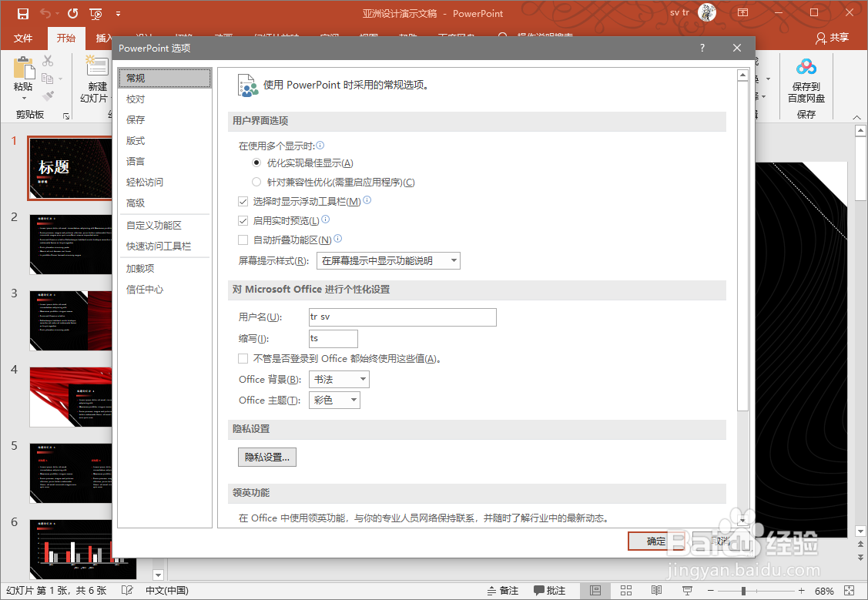The image size is (868, 600).
Task: Click the Copy icon in clipboard group
Action: pyautogui.click(x=48, y=79)
